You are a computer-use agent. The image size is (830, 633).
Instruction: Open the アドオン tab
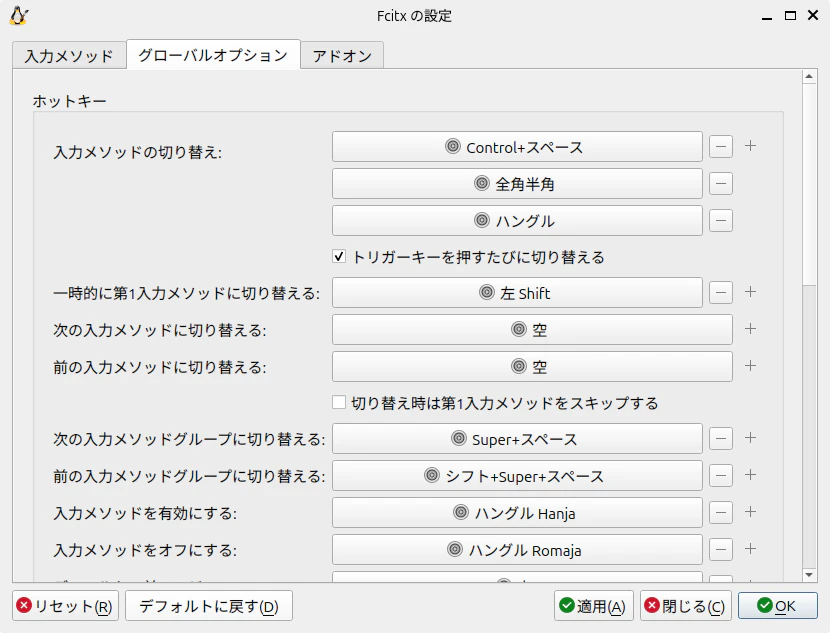click(x=342, y=56)
